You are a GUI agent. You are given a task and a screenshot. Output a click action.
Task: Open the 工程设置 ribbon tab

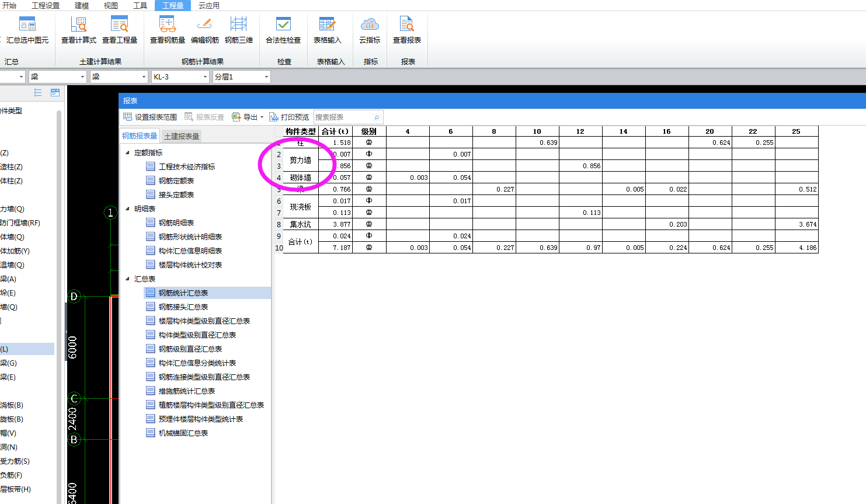pyautogui.click(x=46, y=5)
